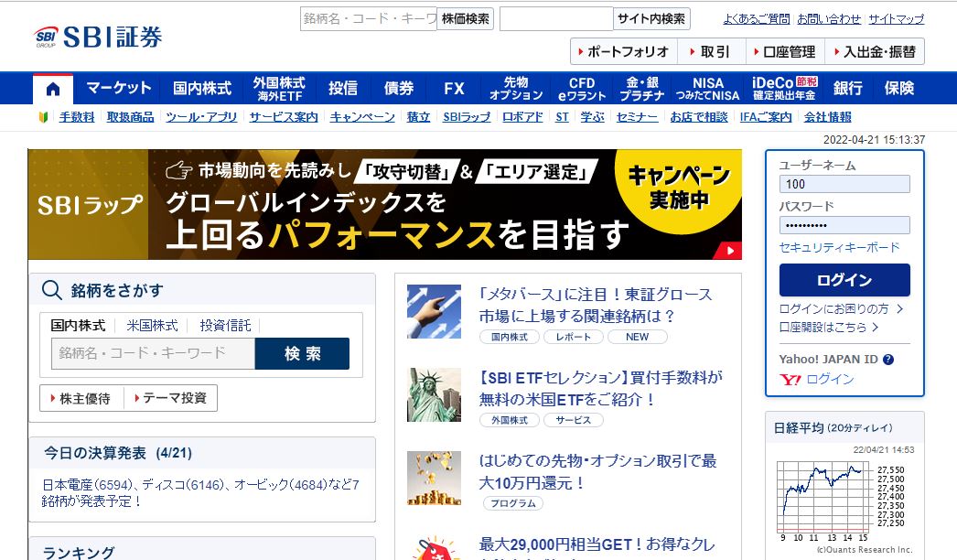This screenshot has height=560, width=957.
Task: Click the blue ログイン button
Action: pos(844,280)
